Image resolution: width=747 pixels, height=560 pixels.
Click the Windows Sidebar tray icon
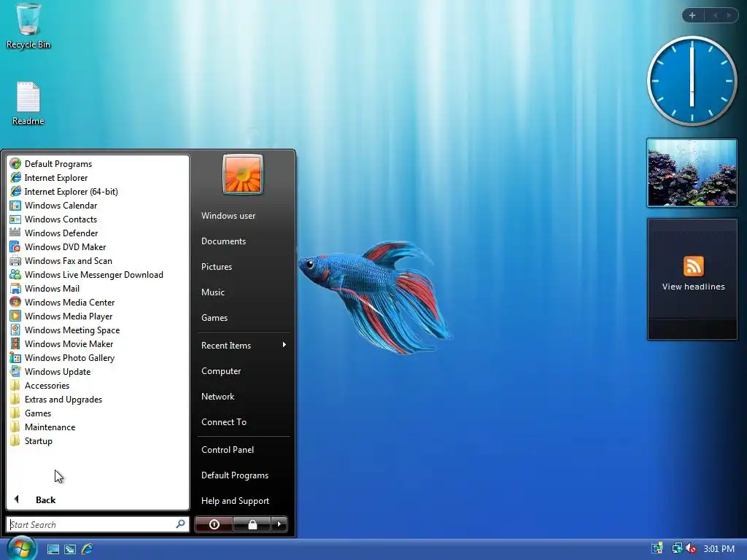657,548
